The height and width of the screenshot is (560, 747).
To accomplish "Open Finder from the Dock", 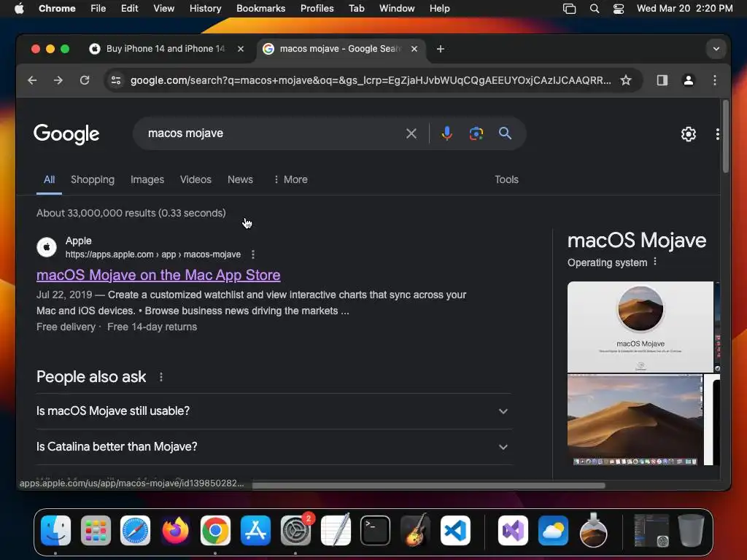I will [x=55, y=531].
